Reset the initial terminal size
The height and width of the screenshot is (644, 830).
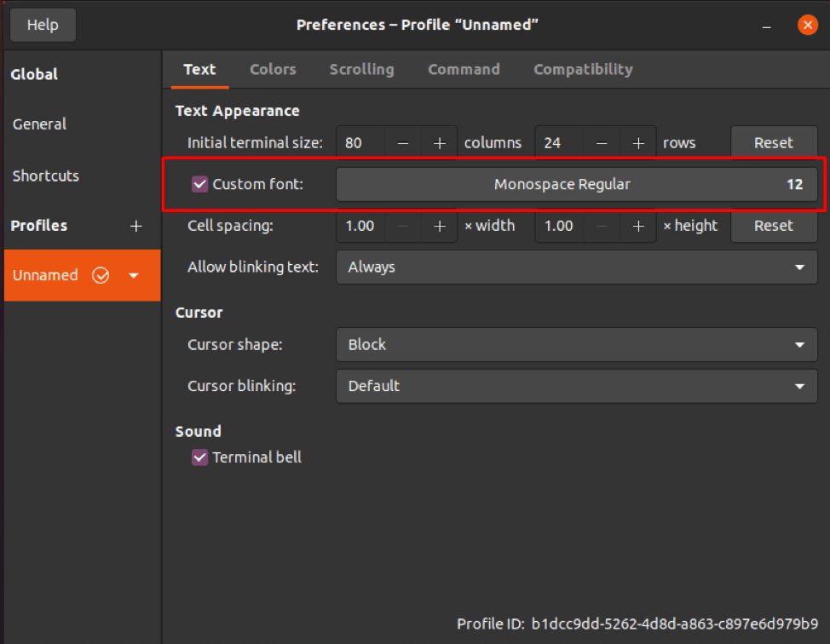[x=774, y=142]
